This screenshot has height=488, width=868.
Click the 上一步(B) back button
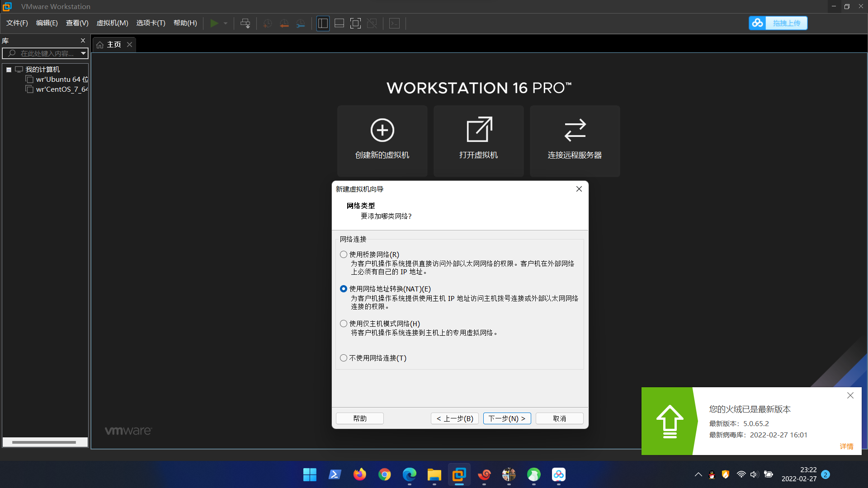454,418
